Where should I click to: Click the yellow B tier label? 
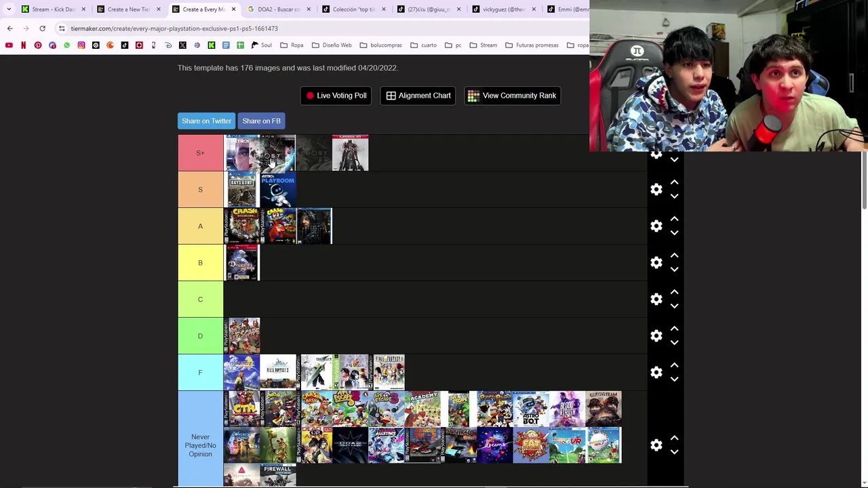pyautogui.click(x=200, y=263)
